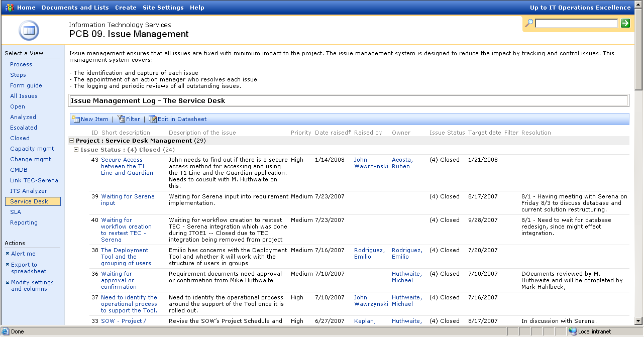The image size is (644, 337).
Task: Click the page icon beside the Done status
Action: point(6,331)
